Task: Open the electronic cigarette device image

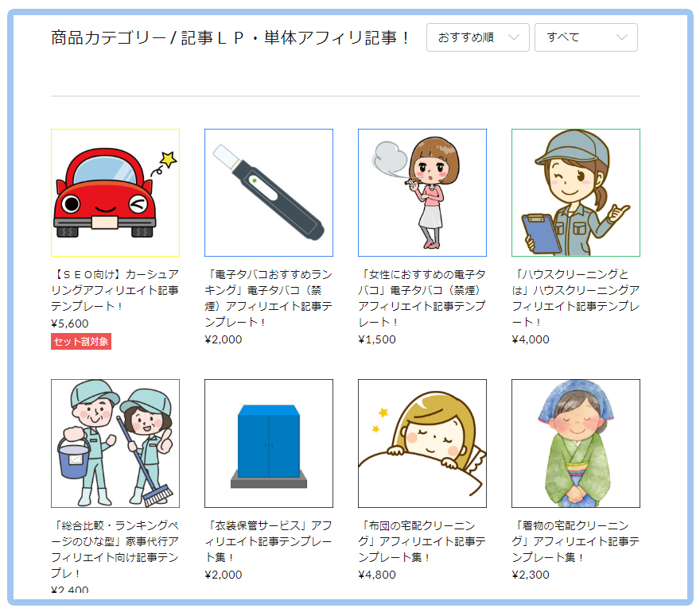Action: click(x=269, y=192)
